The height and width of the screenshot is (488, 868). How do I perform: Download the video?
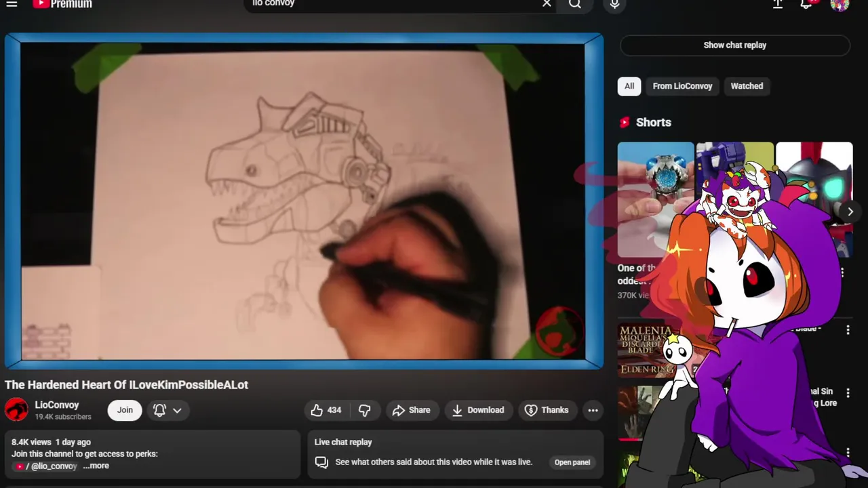(478, 410)
